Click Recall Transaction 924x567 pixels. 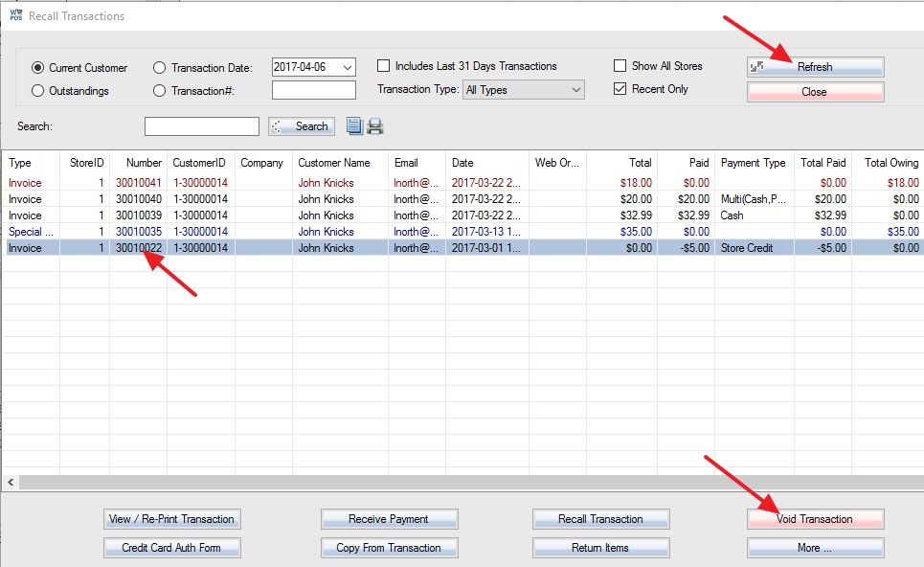click(x=600, y=519)
